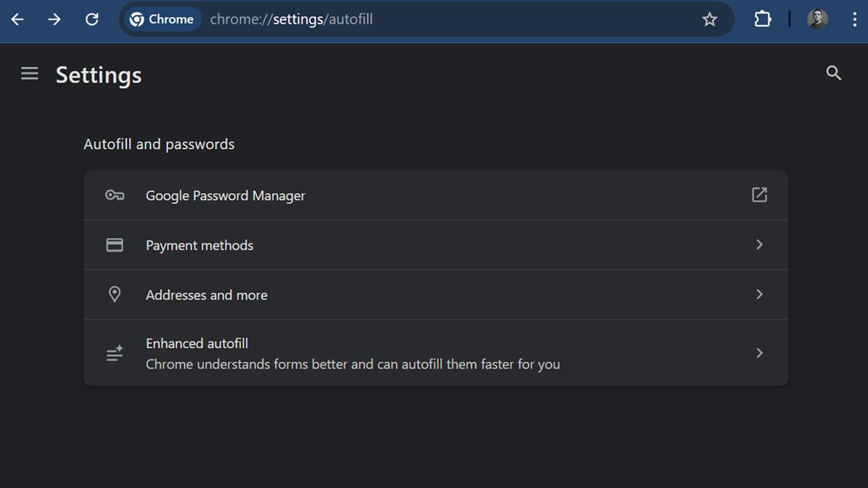The image size is (868, 488).
Task: Expand the Addresses and more chevron
Action: tap(759, 294)
